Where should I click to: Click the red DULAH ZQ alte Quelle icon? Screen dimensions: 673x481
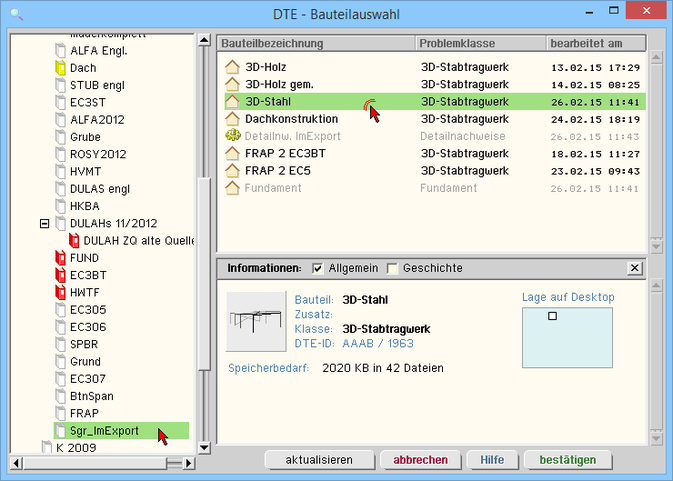click(x=74, y=240)
